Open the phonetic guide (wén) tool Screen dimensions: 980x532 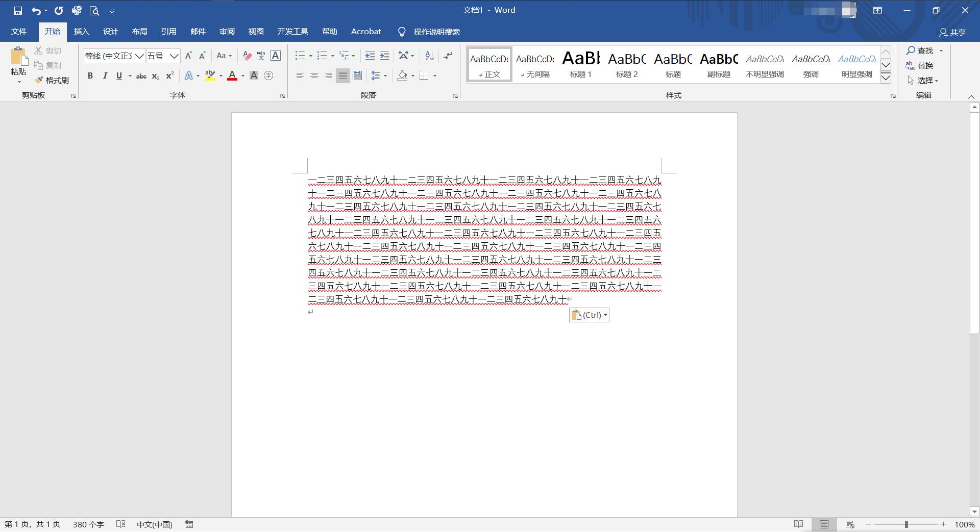click(261, 56)
